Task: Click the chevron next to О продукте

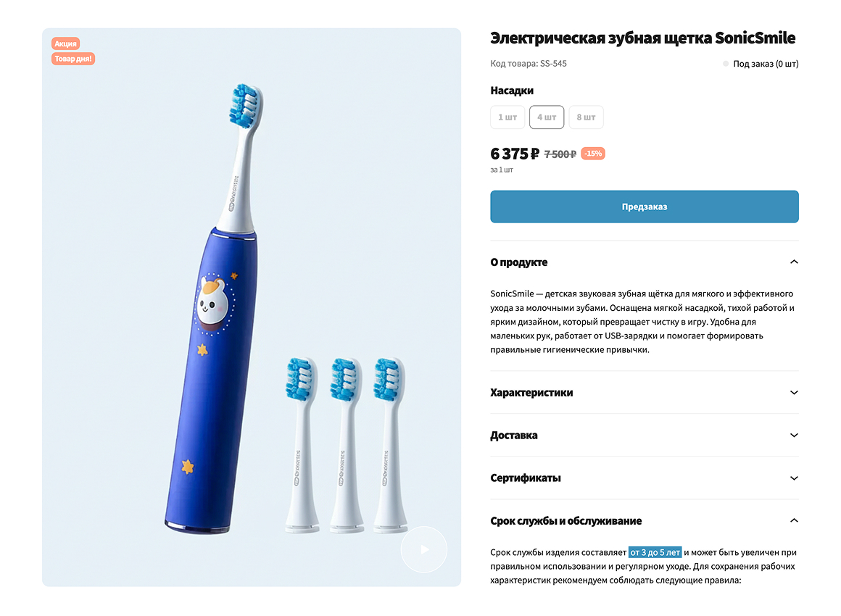Action: click(794, 262)
